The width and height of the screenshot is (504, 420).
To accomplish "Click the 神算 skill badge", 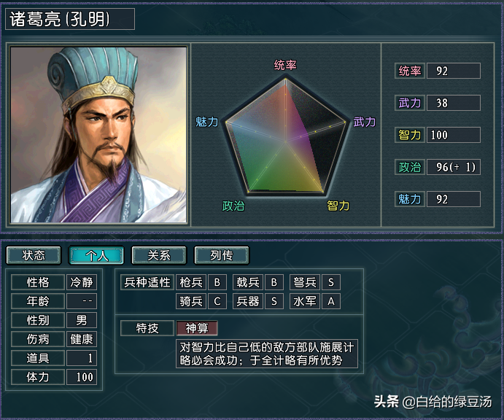I will 197,328.
